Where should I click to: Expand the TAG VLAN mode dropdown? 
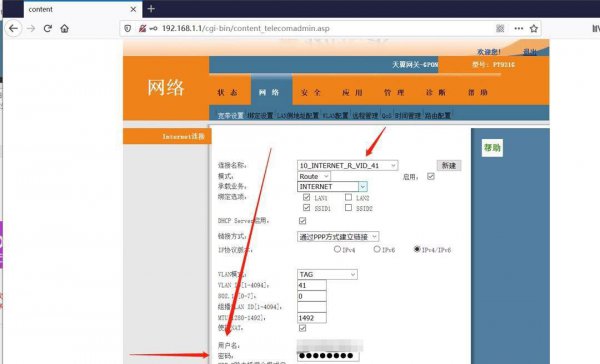(327, 274)
